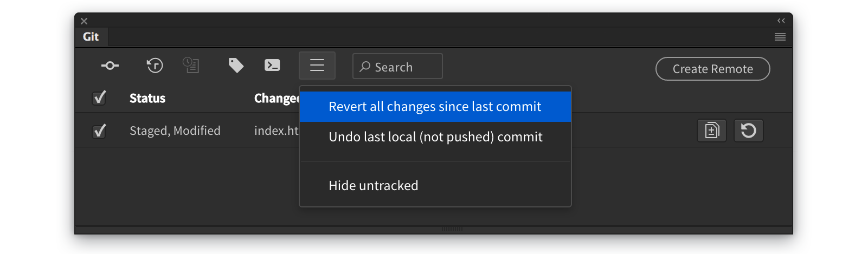
Task: Select the Hide untracked menu option
Action: pos(374,186)
